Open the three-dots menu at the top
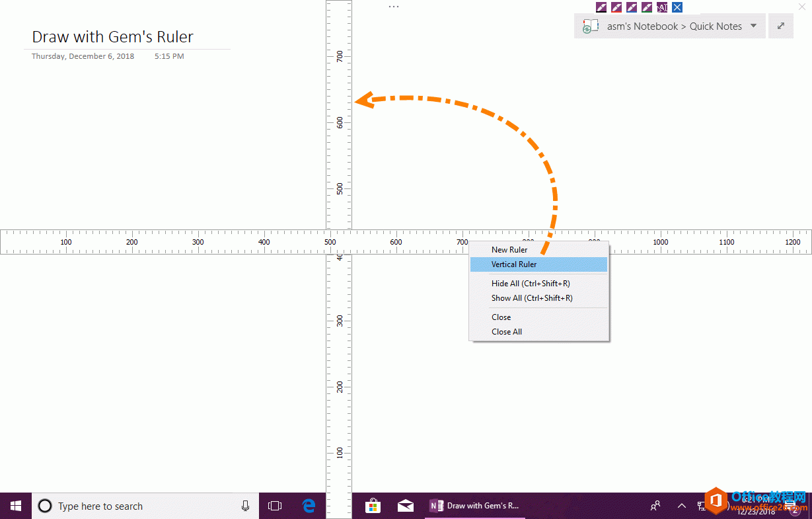 tap(394, 7)
